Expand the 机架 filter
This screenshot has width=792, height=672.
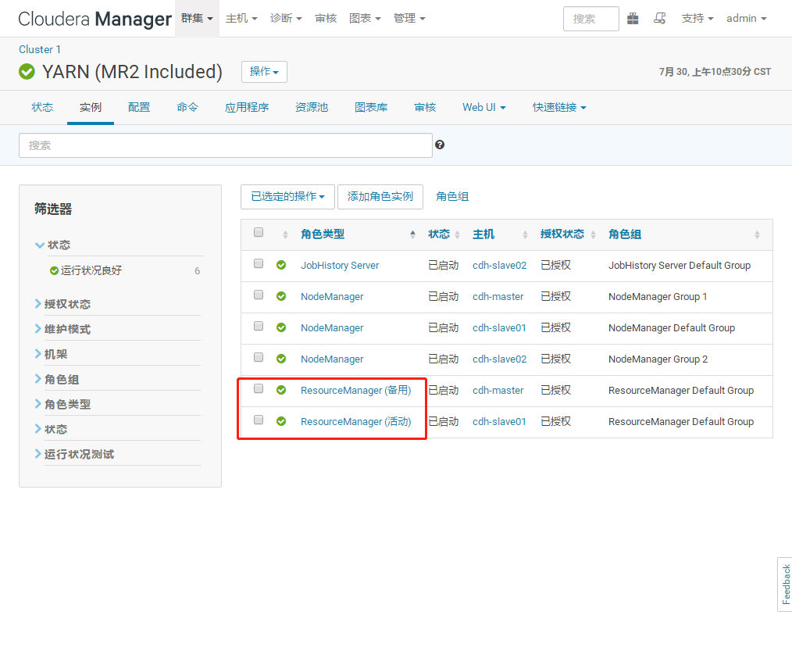[51, 354]
